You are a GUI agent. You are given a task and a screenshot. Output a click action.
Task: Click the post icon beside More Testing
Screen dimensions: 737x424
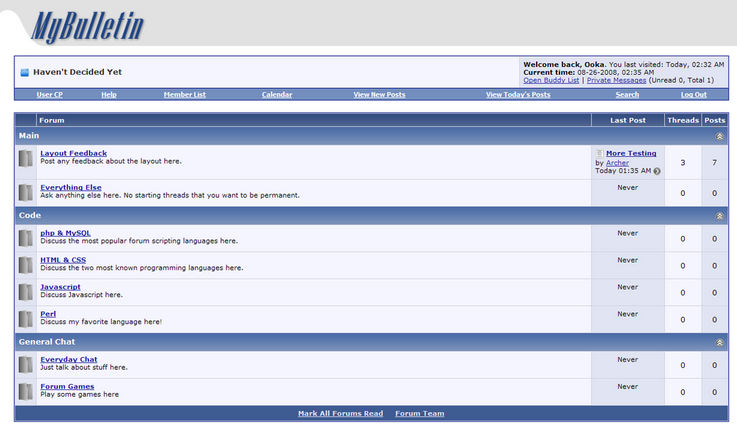599,154
